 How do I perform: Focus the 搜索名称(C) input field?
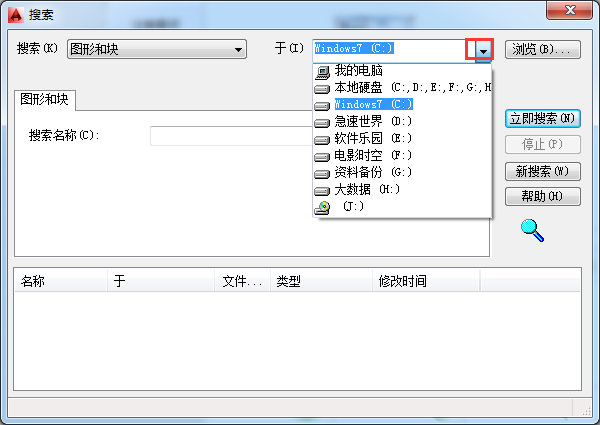232,136
